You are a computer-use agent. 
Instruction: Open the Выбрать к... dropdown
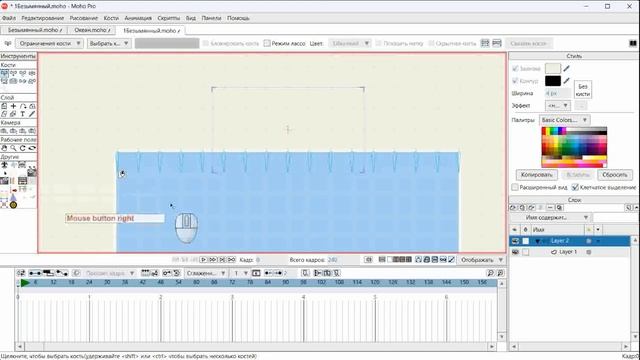click(x=109, y=43)
